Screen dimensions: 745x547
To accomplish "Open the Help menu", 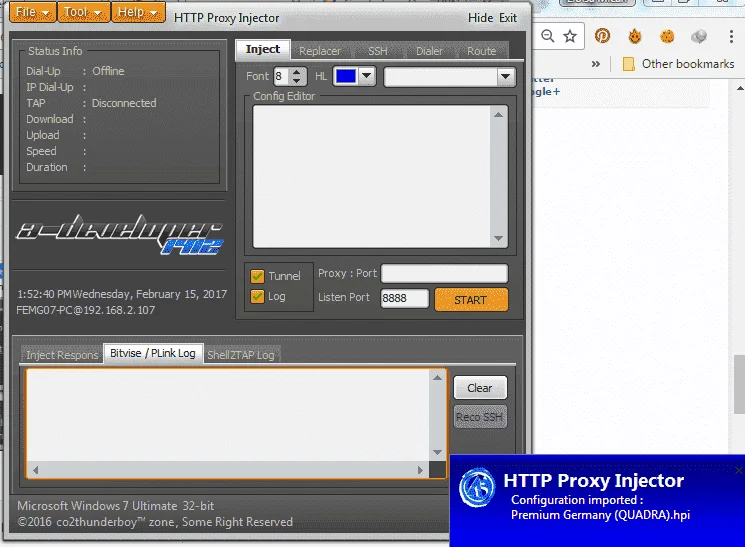I will coord(138,12).
